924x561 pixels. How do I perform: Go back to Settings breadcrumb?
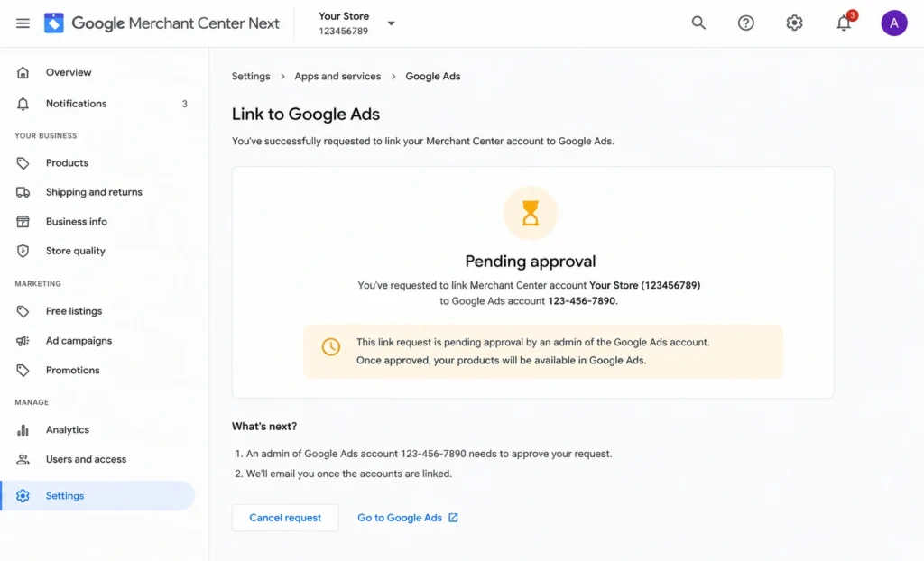[x=251, y=76]
